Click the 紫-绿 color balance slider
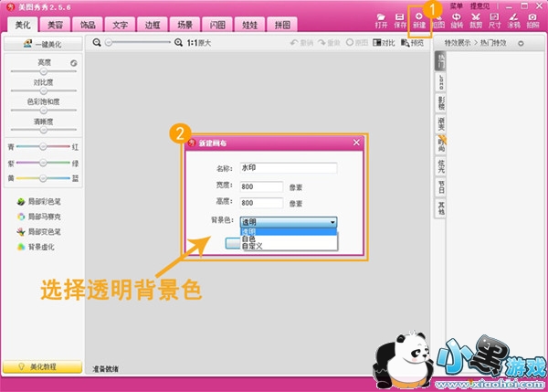Viewport: 548px width, 392px height. (43, 163)
